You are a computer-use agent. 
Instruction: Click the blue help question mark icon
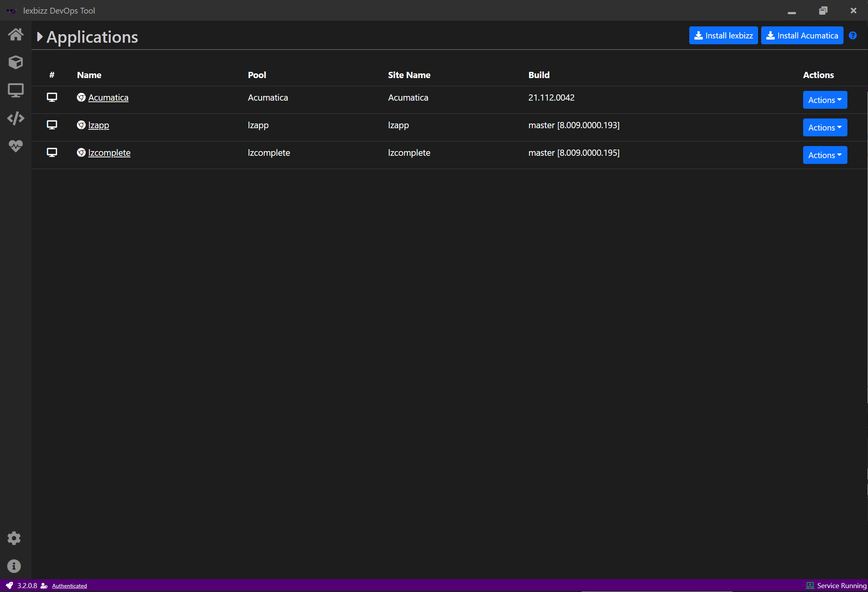tap(853, 35)
